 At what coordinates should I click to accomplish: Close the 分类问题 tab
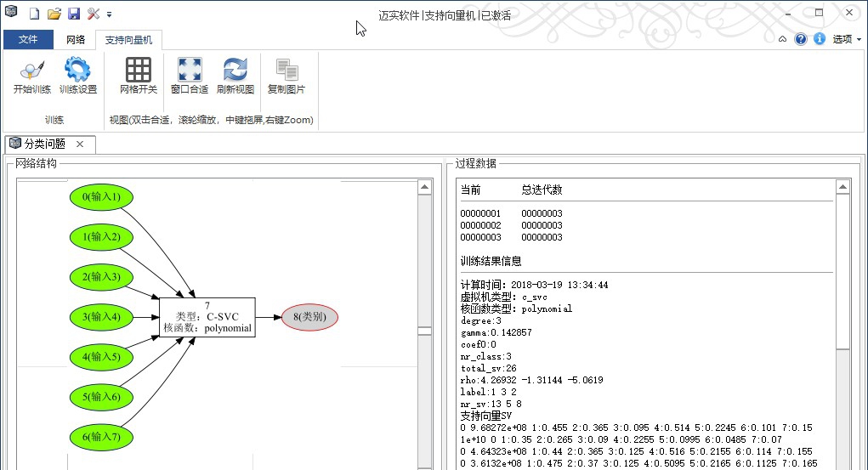[x=80, y=144]
